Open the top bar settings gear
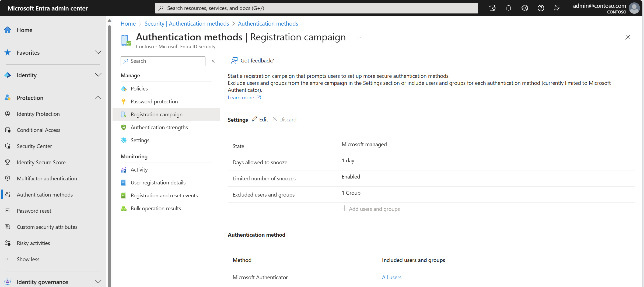 524,8
